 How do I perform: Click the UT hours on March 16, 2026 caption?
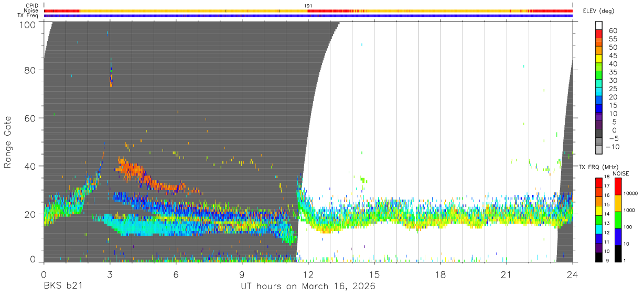(x=308, y=287)
